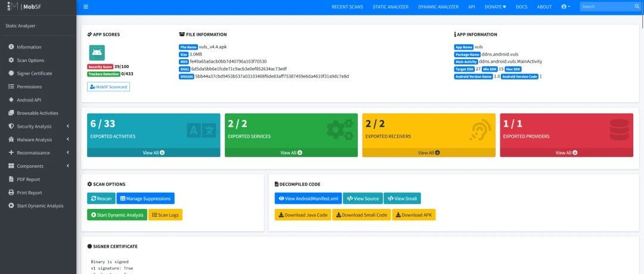This screenshot has width=644, height=274.
Task: Click the file name vuls_v4.4.apk
Action: [x=213, y=47]
